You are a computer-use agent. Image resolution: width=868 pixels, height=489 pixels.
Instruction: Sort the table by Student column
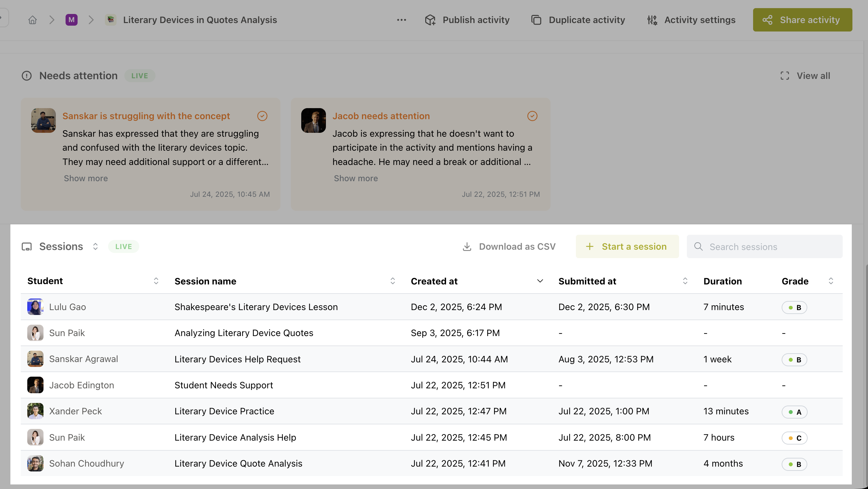156,281
